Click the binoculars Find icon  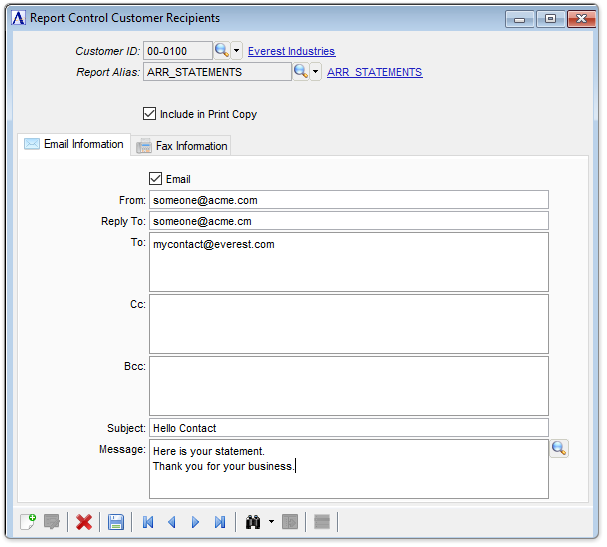[x=253, y=522]
